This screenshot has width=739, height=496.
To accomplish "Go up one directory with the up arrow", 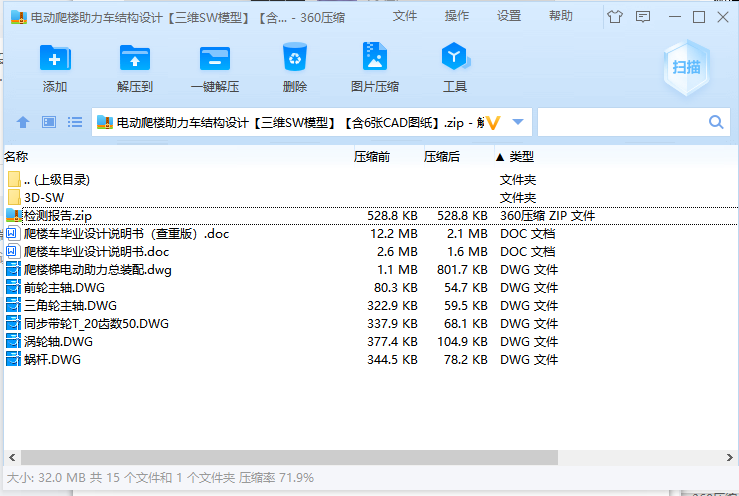I will tap(23, 123).
